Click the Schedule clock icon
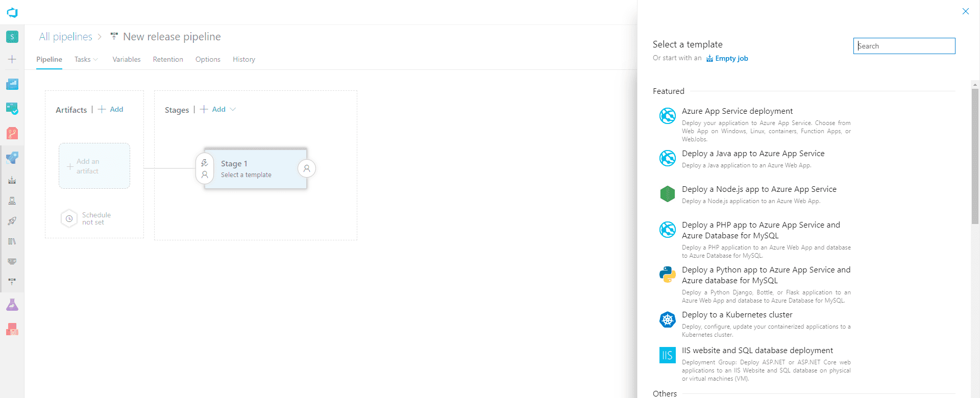Viewport: 980px width, 398px height. (x=69, y=218)
